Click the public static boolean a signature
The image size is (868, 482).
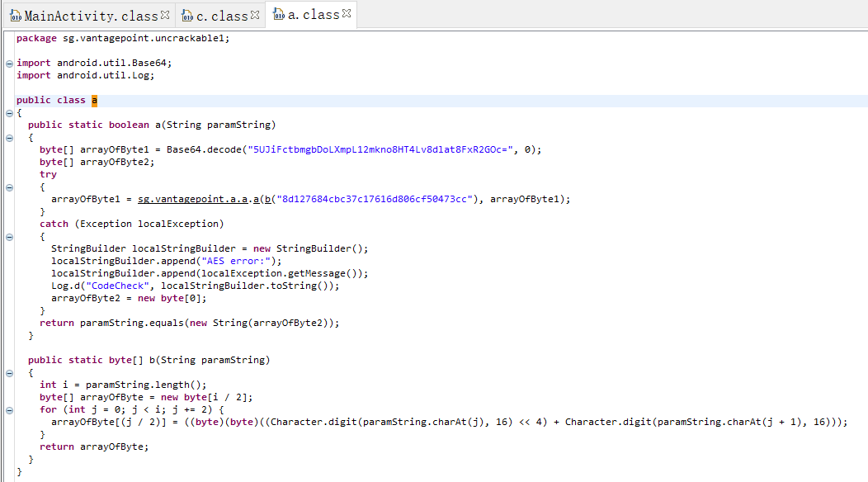pos(152,125)
